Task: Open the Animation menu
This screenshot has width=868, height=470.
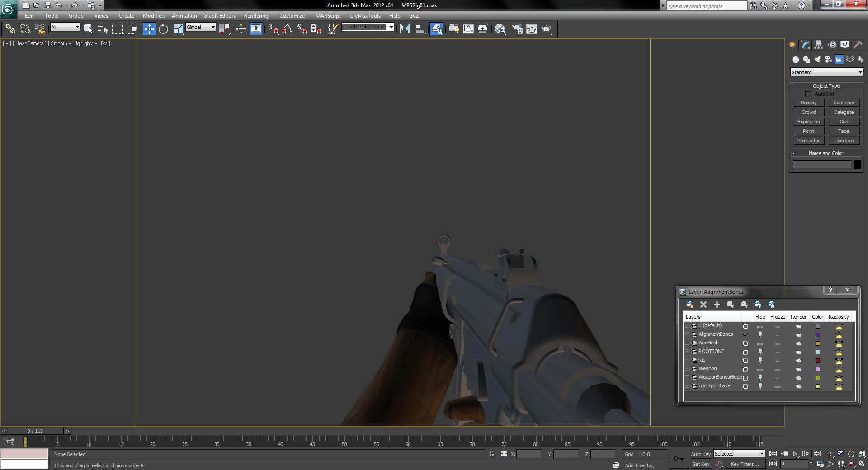Action: point(184,16)
